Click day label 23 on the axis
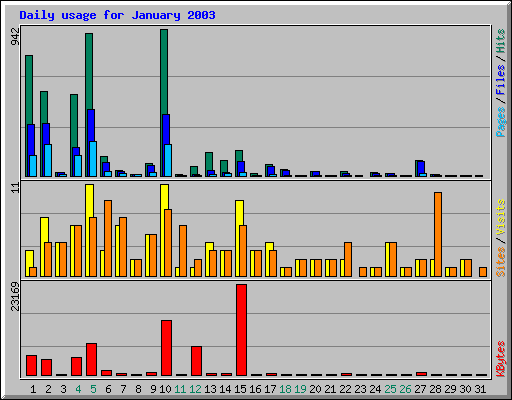The width and height of the screenshot is (512, 400). click(x=360, y=389)
